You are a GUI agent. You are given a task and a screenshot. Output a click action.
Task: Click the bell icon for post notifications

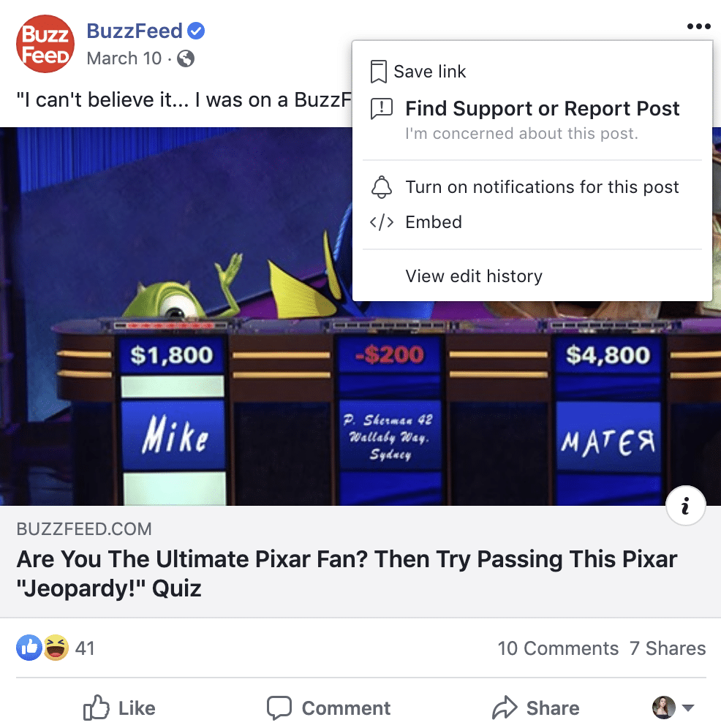pos(382,187)
